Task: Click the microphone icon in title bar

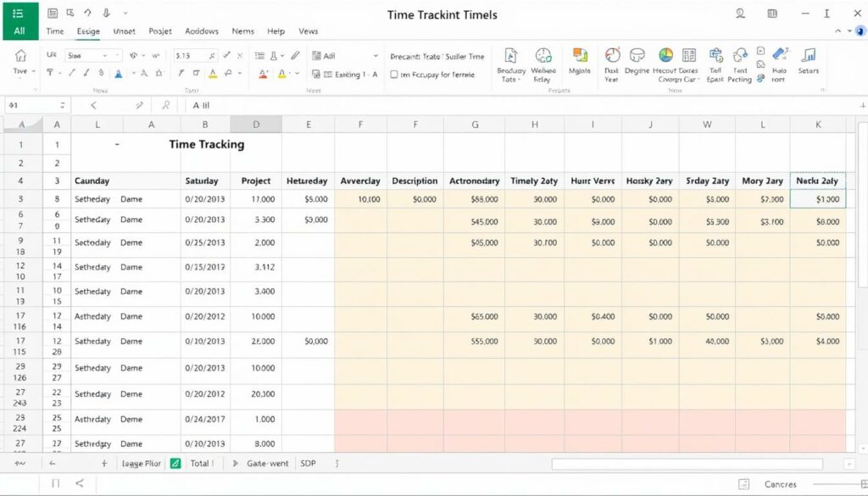Action: coord(106,13)
